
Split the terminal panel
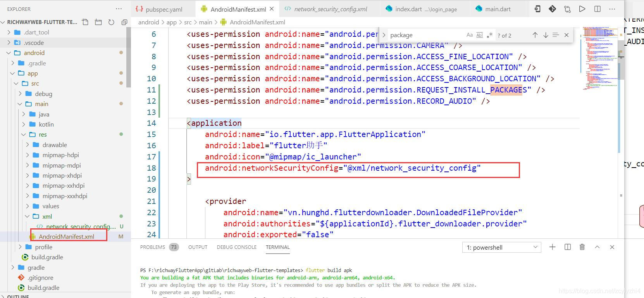tap(568, 247)
